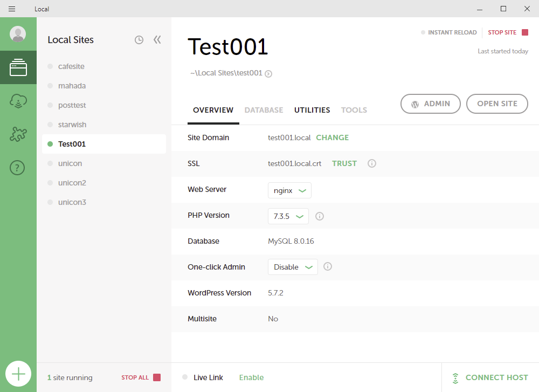The image size is (539, 392).
Task: Click the MySQL 8.0.16 database value
Action: pos(291,241)
